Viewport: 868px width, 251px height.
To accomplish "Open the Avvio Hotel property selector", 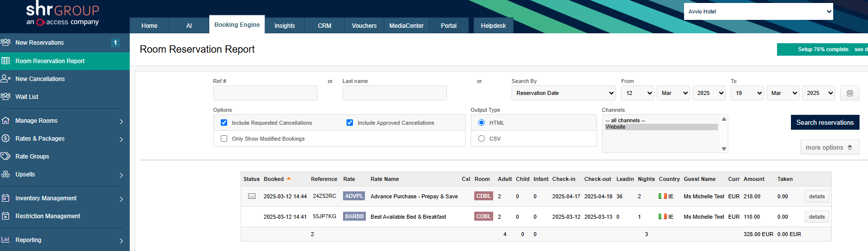I will click(x=759, y=11).
